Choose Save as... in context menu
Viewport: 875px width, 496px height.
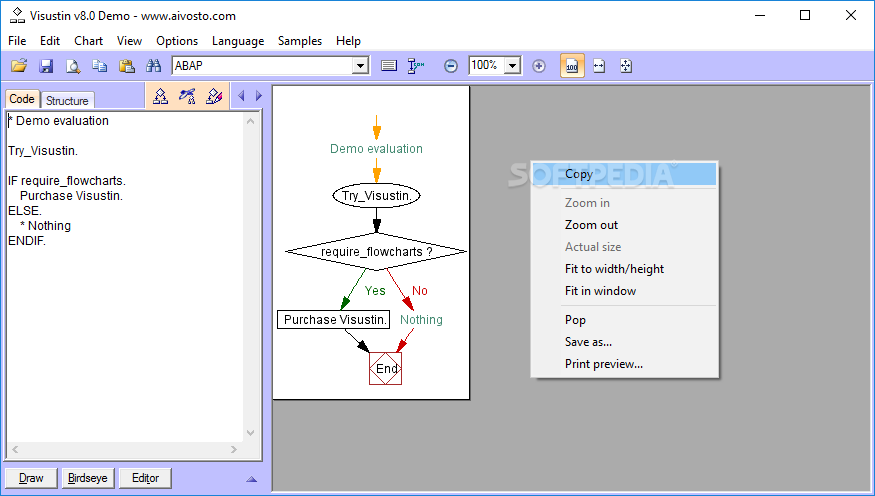coord(624,342)
